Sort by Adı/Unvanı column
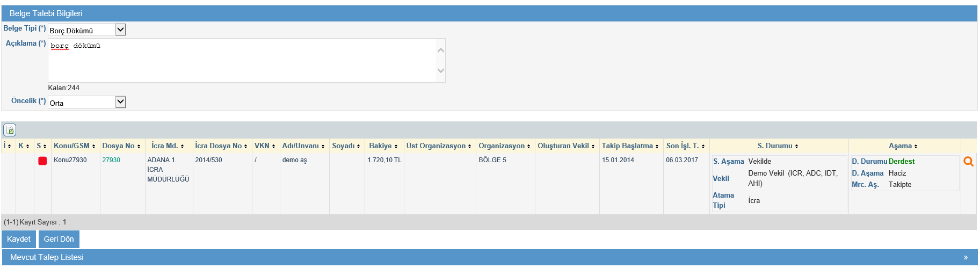 tap(303, 146)
